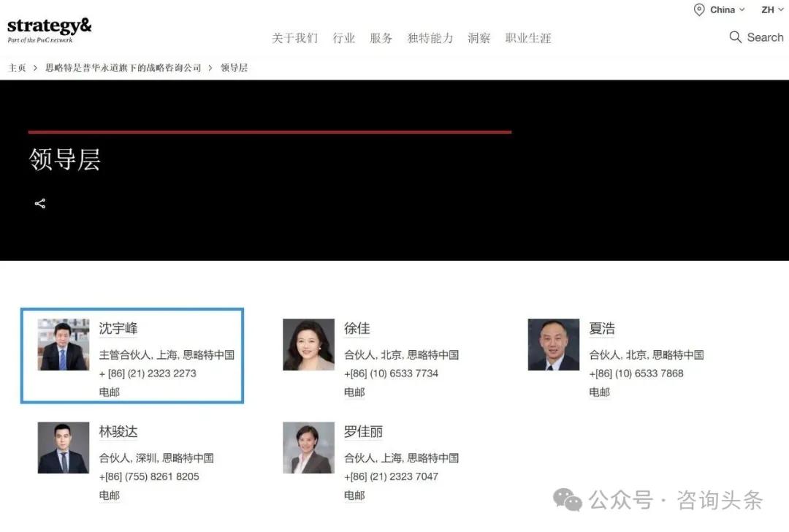Open the 职业生涯 menu
This screenshot has height=532, width=789.
pos(528,38)
